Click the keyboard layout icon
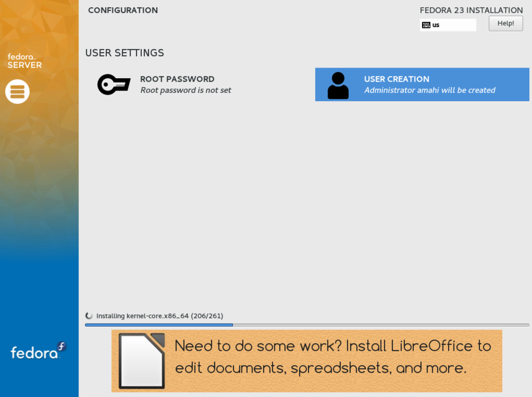 pos(426,25)
